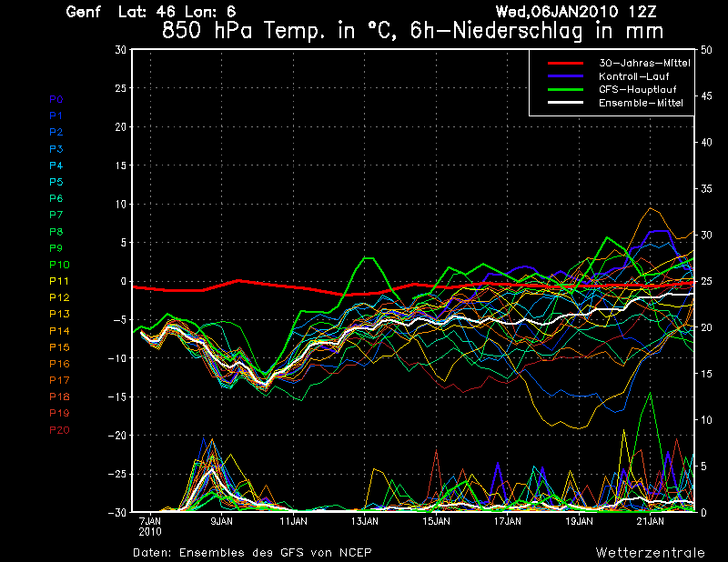This screenshot has height=562, width=728.
Task: Click the P10 ensemble member label
Action: (59, 265)
